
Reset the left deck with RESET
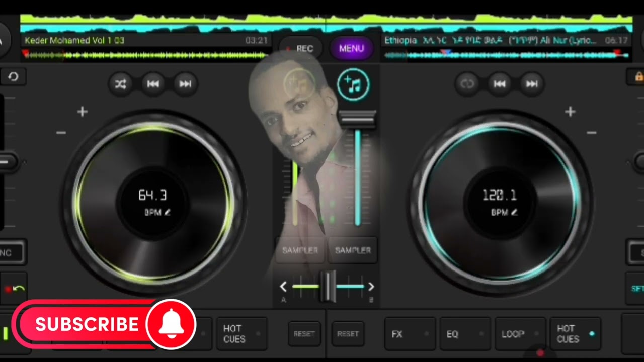(x=304, y=333)
